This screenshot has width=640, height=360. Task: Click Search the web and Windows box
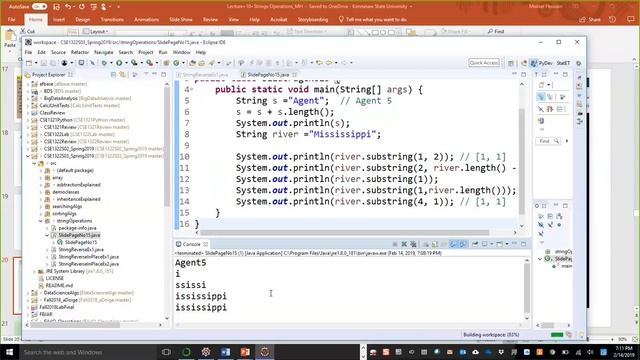87,352
